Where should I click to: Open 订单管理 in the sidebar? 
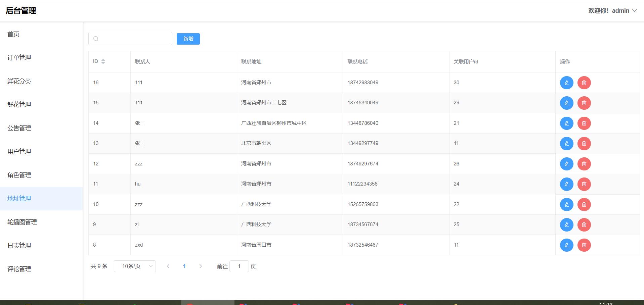41,58
